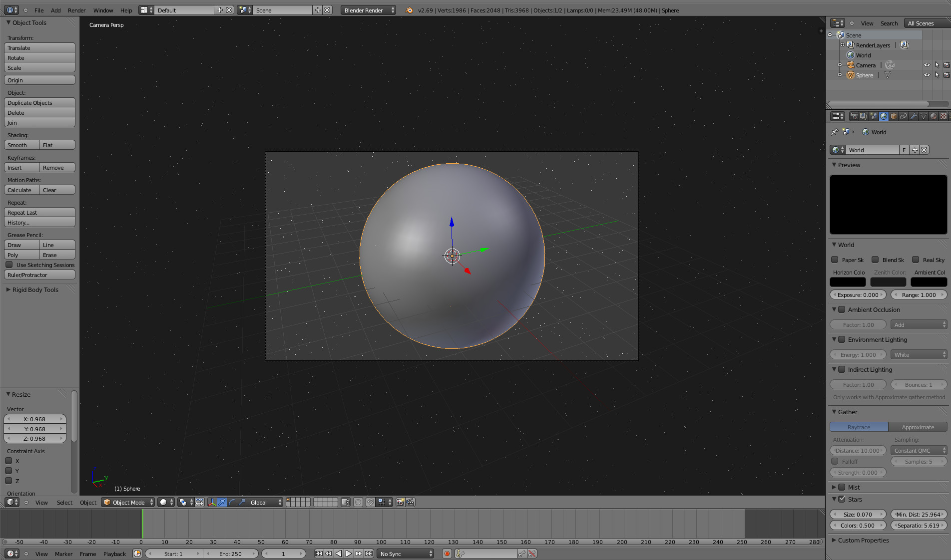Screen dimensions: 951x560
Task: Click the red record auto-keyframe icon
Action: pos(447,554)
